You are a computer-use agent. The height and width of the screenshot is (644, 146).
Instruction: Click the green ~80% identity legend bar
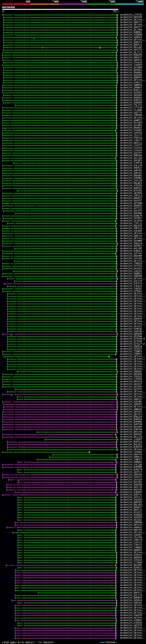(101, 4)
